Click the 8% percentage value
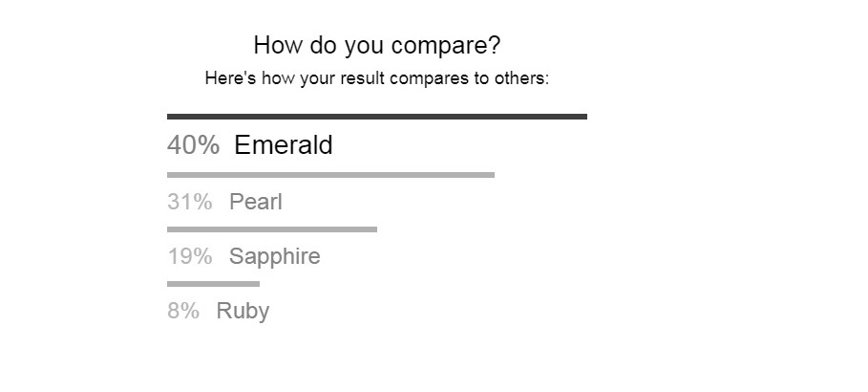The width and height of the screenshot is (868, 392). tap(183, 311)
